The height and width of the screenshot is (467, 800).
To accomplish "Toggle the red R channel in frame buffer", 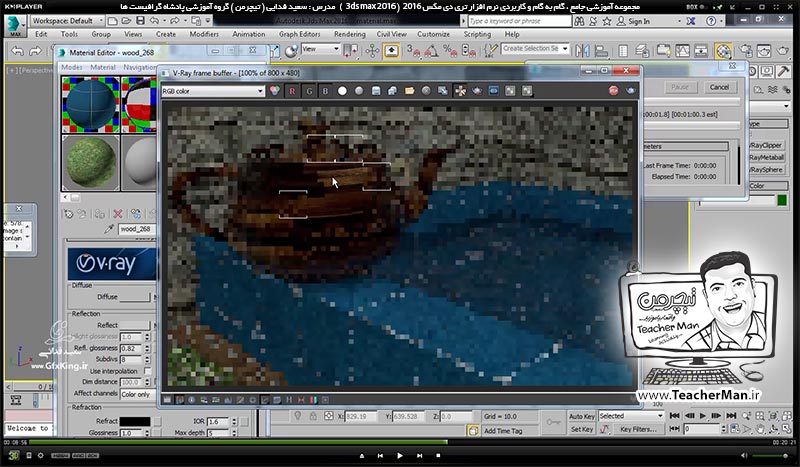I will pyautogui.click(x=292, y=91).
